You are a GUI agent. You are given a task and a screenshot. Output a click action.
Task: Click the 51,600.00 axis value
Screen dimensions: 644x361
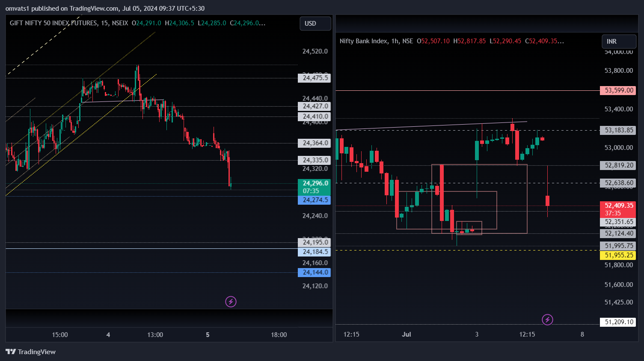coord(618,285)
